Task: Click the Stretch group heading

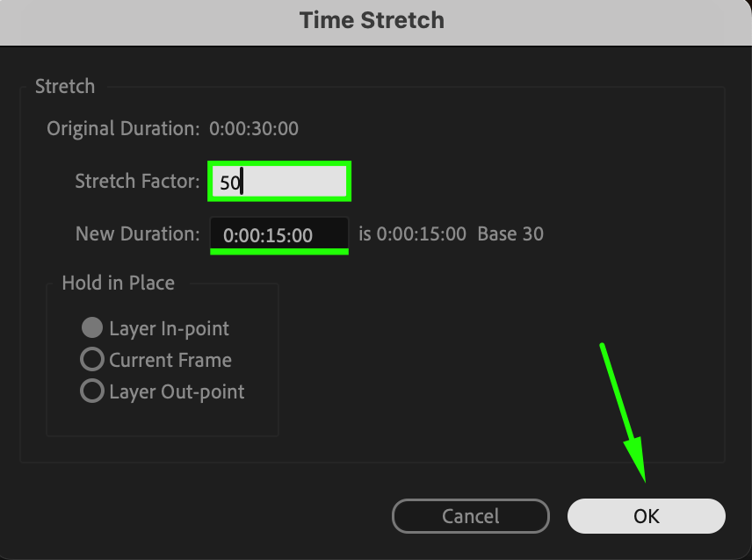Action: pos(65,86)
